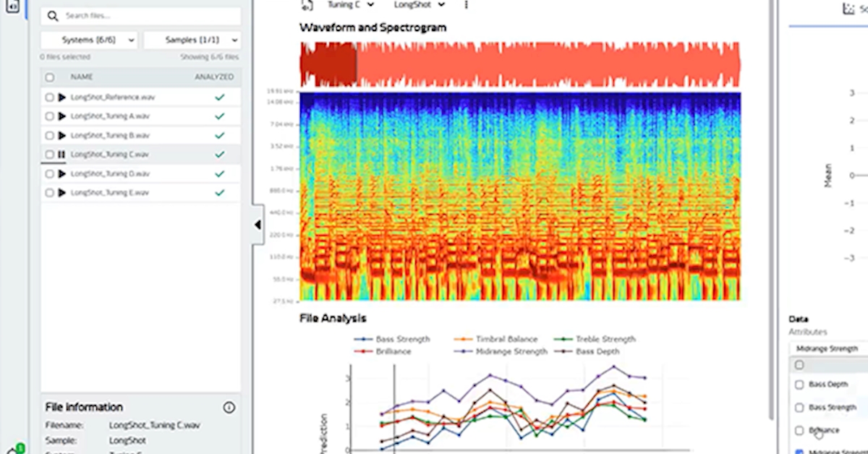Expand the Systems (6/6) filter
Viewport: 868px width, 454px height.
(x=88, y=40)
